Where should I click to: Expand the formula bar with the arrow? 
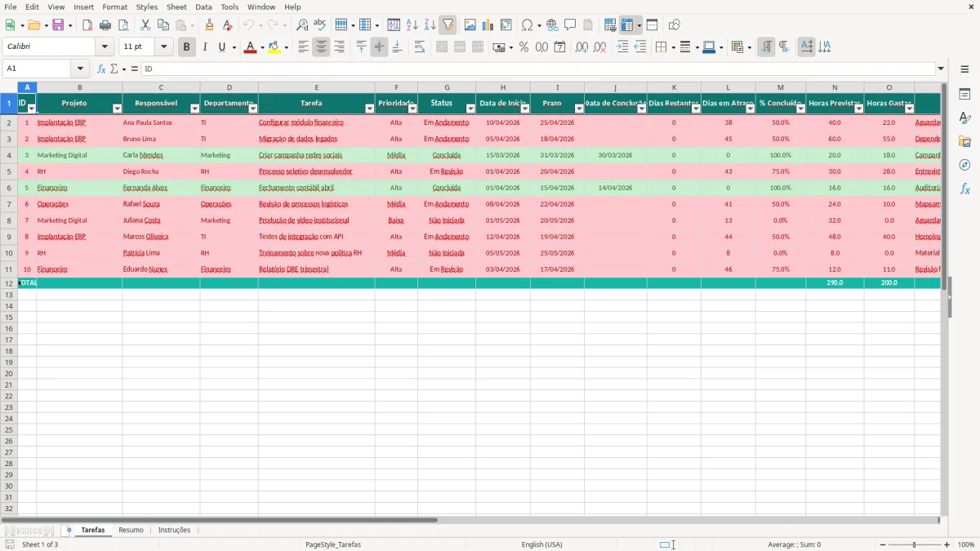click(x=941, y=69)
